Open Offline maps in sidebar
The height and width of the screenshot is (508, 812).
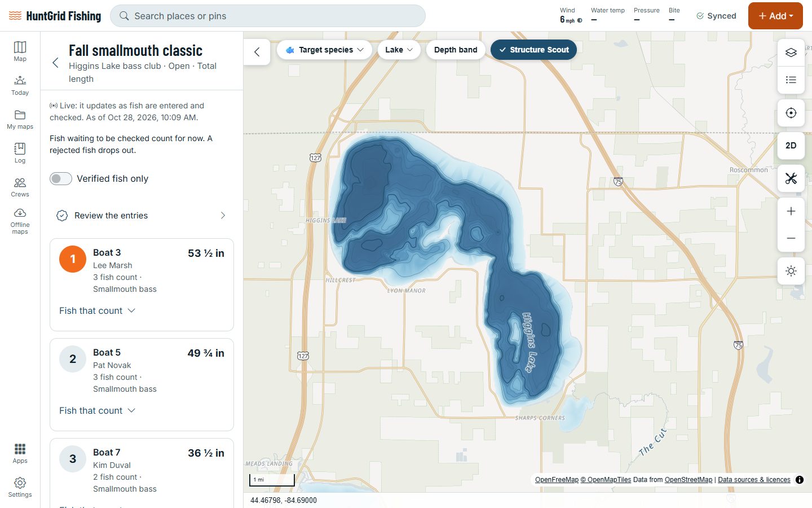(x=20, y=221)
